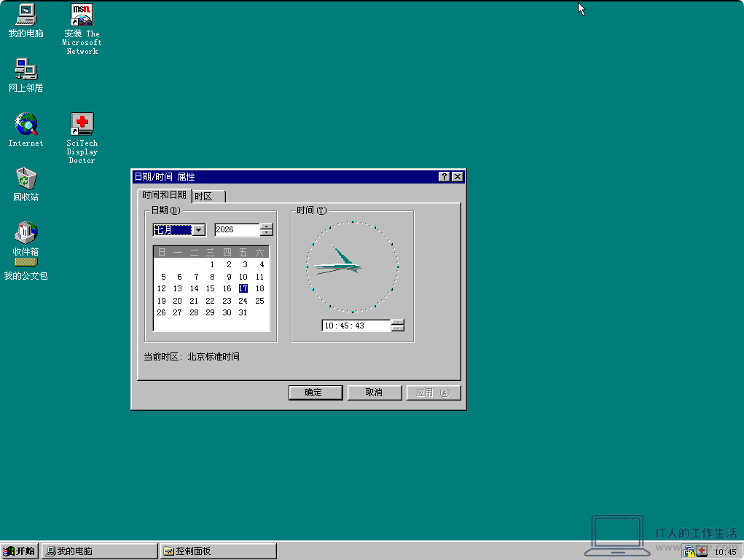
Task: Select day 13 in the calendar
Action: [178, 289]
